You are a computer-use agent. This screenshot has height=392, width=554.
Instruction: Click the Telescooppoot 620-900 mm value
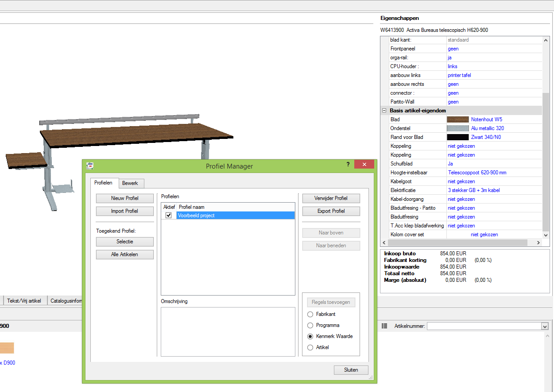pos(477,173)
